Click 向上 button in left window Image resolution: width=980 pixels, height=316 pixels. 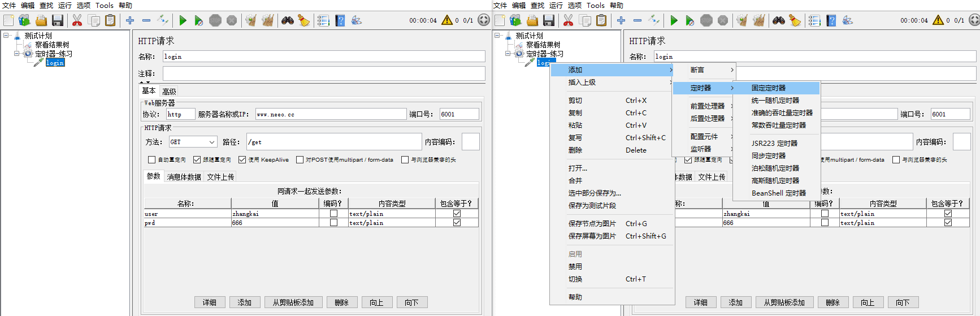[376, 302]
